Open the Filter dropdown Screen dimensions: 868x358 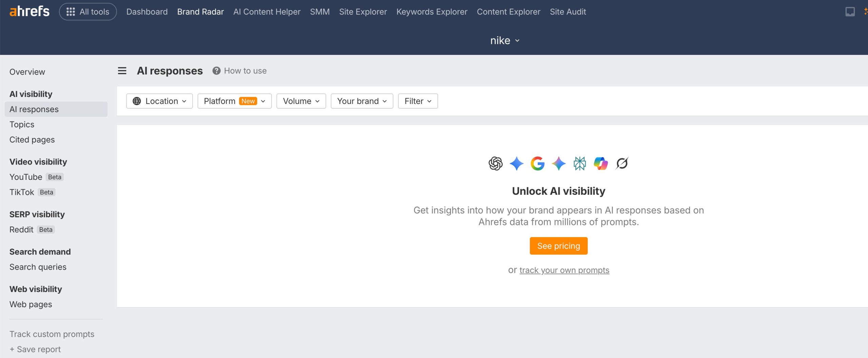418,101
